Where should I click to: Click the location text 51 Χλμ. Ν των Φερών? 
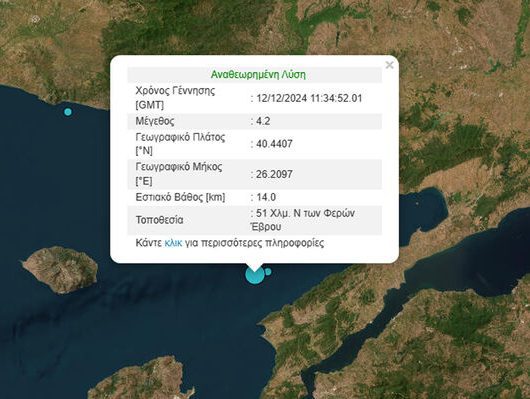coord(306,213)
